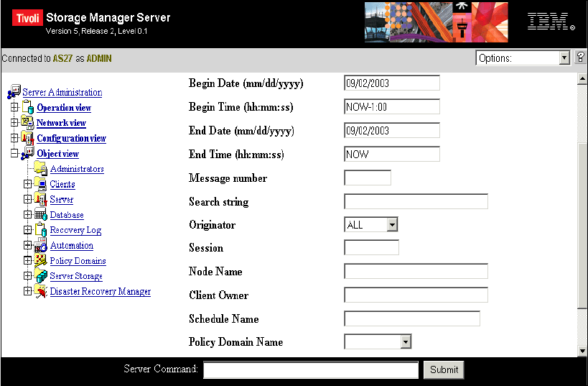
Task: Click the header banner artwork image
Action: coord(436,22)
